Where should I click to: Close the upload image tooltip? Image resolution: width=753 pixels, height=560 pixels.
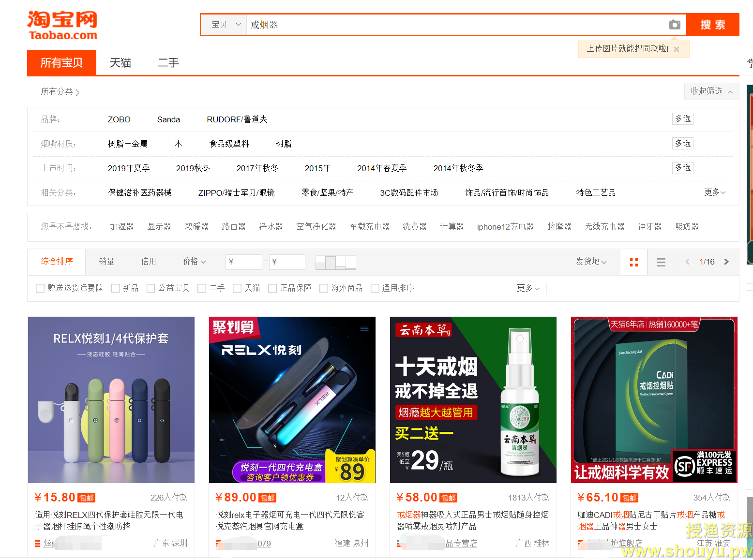coord(677,49)
